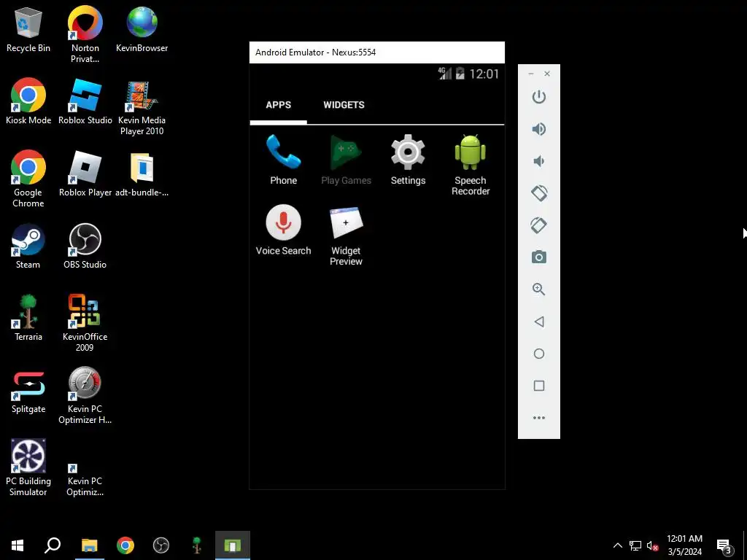The height and width of the screenshot is (560, 747).
Task: Select the Terraria desktop shortcut
Action: (x=28, y=318)
